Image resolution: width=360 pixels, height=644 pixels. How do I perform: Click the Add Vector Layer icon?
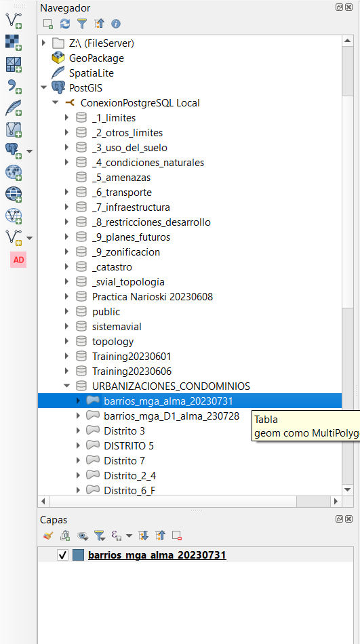(x=14, y=20)
